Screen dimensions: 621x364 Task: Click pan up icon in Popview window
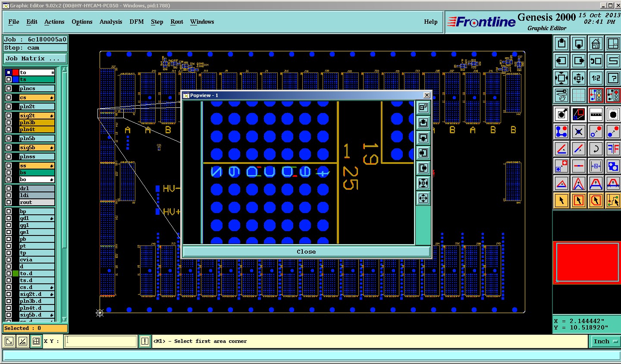423,123
